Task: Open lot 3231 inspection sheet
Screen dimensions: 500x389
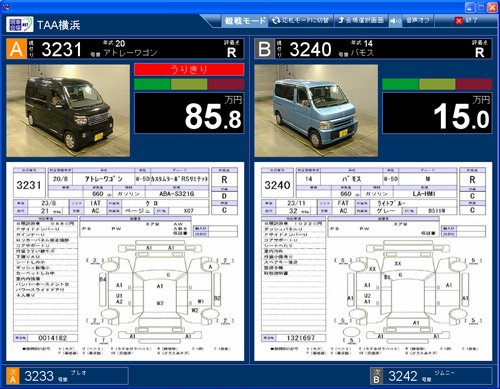Action: coord(125,261)
